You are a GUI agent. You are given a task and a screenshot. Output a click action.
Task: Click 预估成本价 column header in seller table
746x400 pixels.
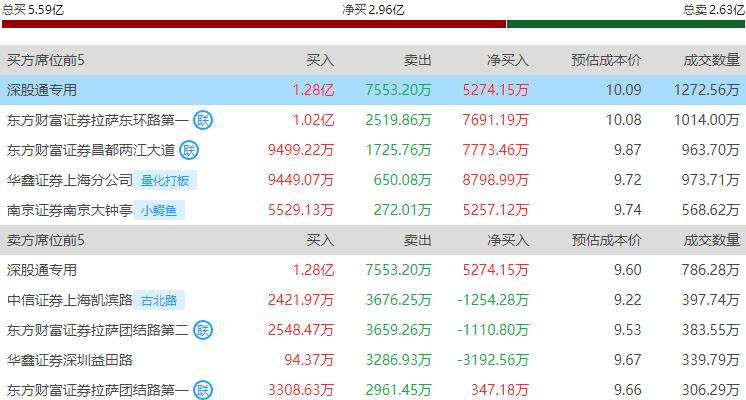pyautogui.click(x=606, y=240)
